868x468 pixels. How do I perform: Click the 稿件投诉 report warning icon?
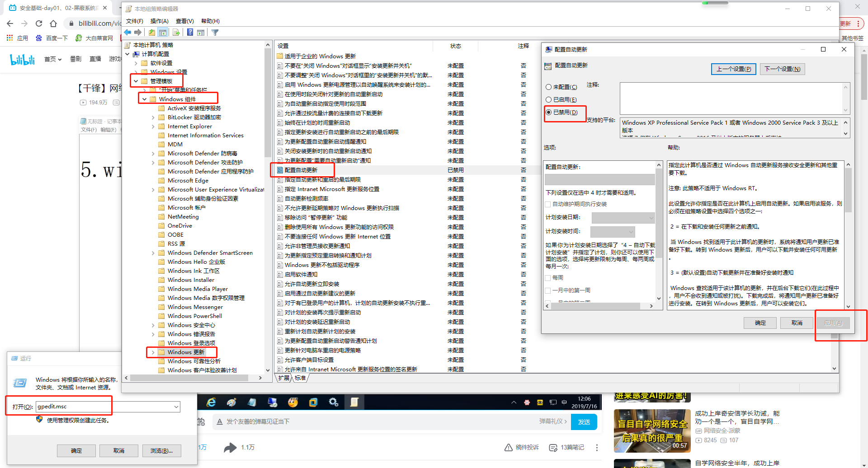tap(508, 447)
